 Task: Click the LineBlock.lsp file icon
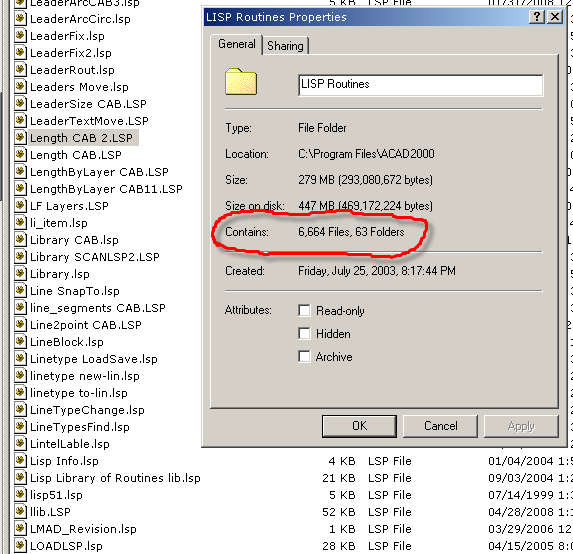point(20,342)
